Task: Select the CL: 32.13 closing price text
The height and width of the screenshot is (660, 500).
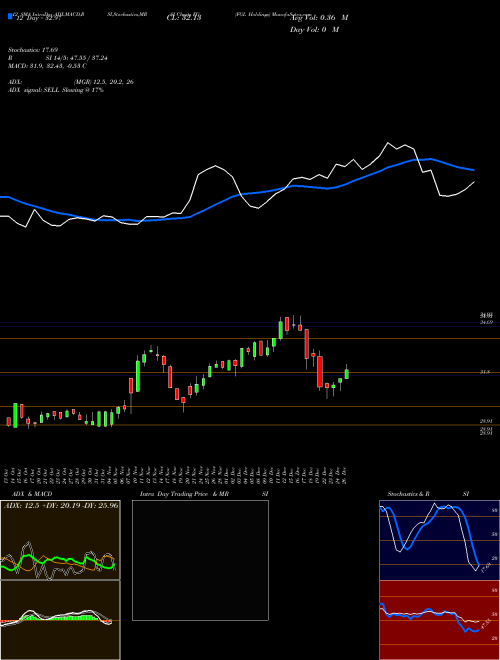Action: coord(184,18)
